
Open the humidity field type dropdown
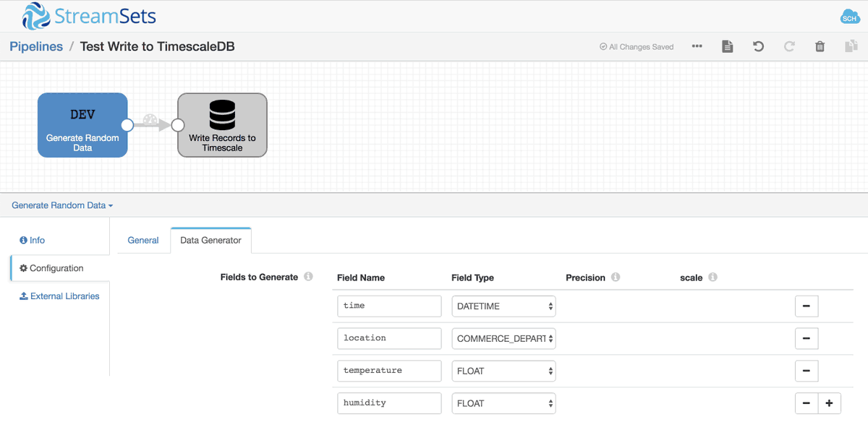point(503,403)
